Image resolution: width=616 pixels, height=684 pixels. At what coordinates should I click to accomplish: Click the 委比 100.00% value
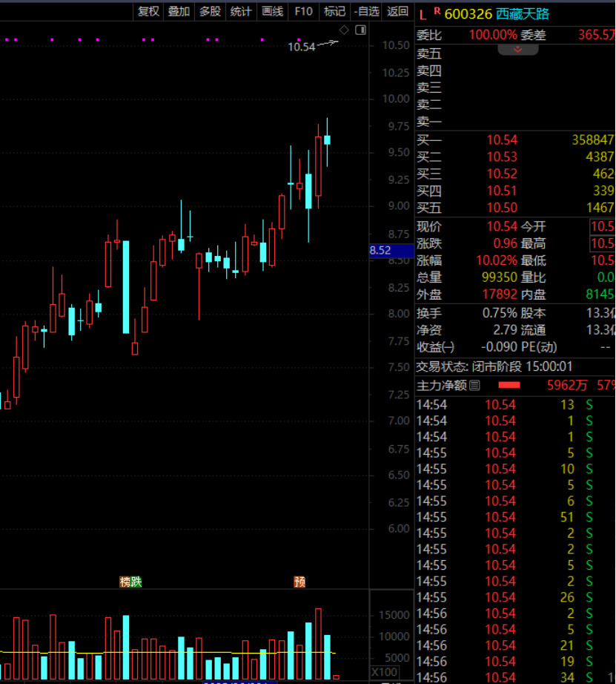pyautogui.click(x=493, y=34)
